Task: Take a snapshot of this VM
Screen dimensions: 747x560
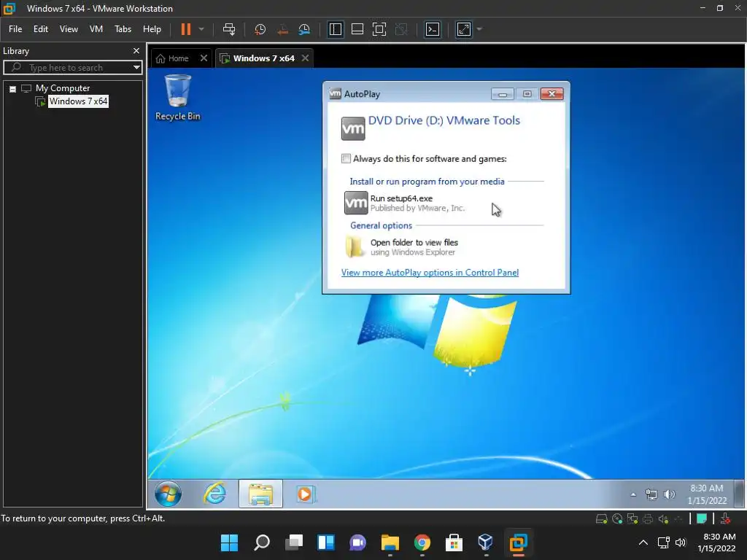Action: (x=260, y=29)
